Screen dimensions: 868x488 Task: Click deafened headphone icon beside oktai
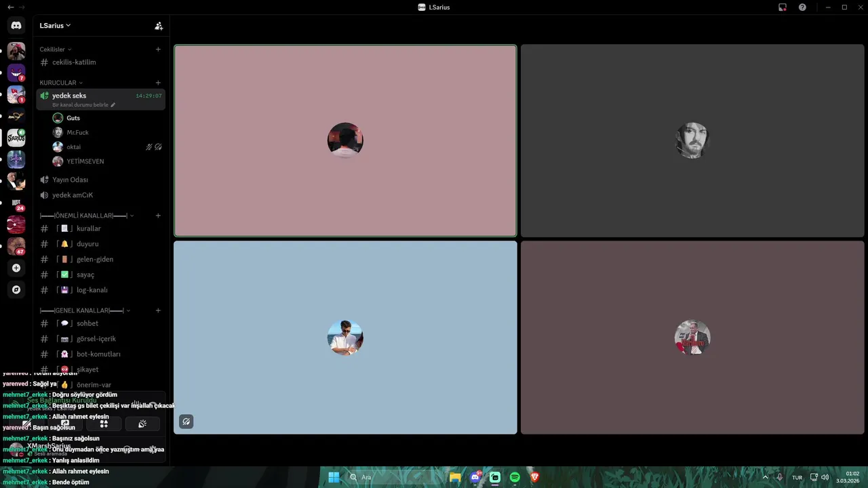[x=158, y=147]
